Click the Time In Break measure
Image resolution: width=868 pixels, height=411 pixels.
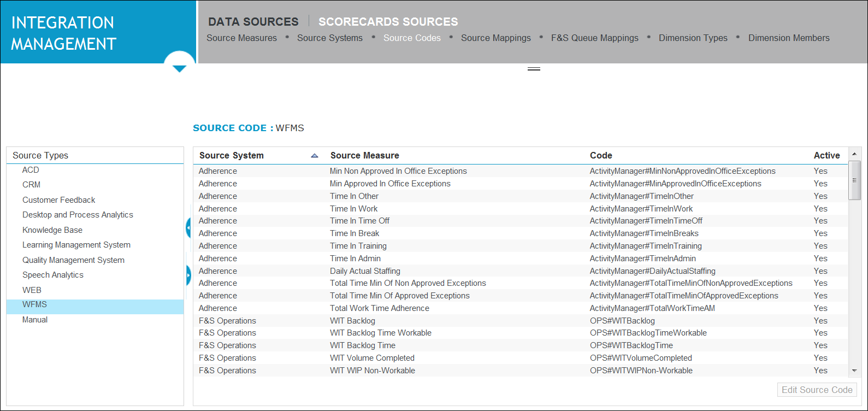coord(355,233)
